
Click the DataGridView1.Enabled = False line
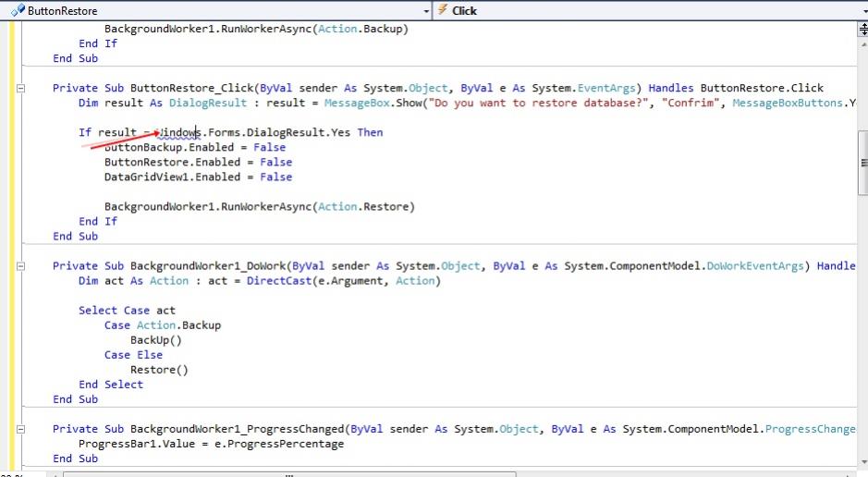point(198,177)
